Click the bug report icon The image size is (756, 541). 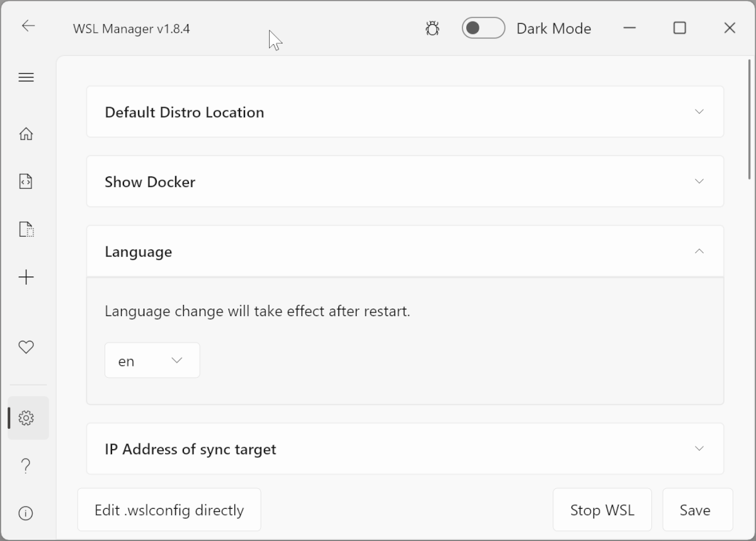click(x=432, y=28)
